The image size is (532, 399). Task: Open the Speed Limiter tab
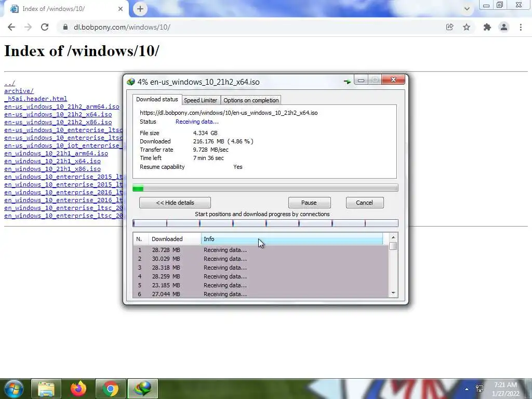point(201,100)
